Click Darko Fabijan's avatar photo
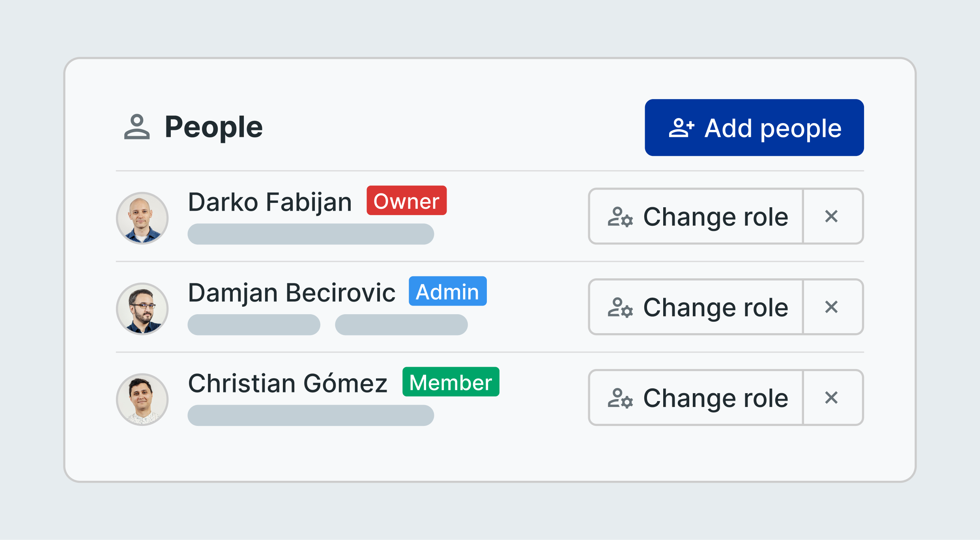The height and width of the screenshot is (540, 980). click(x=142, y=218)
